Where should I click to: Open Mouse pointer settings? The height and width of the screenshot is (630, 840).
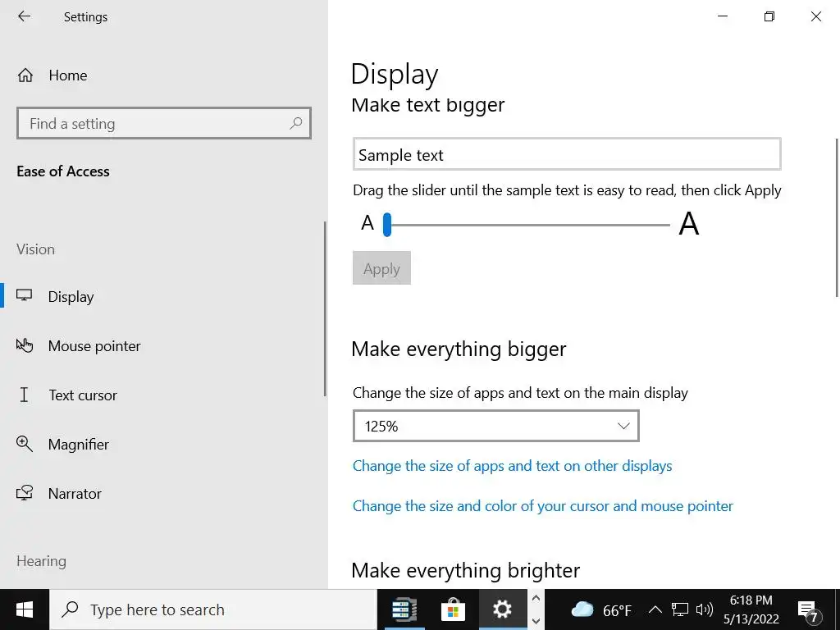click(x=94, y=346)
